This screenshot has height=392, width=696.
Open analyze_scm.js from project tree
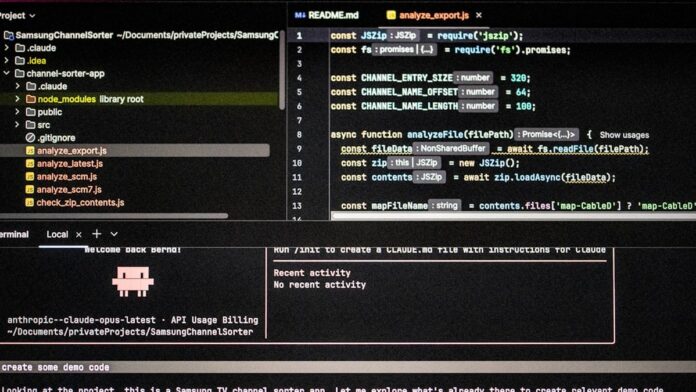[67, 176]
